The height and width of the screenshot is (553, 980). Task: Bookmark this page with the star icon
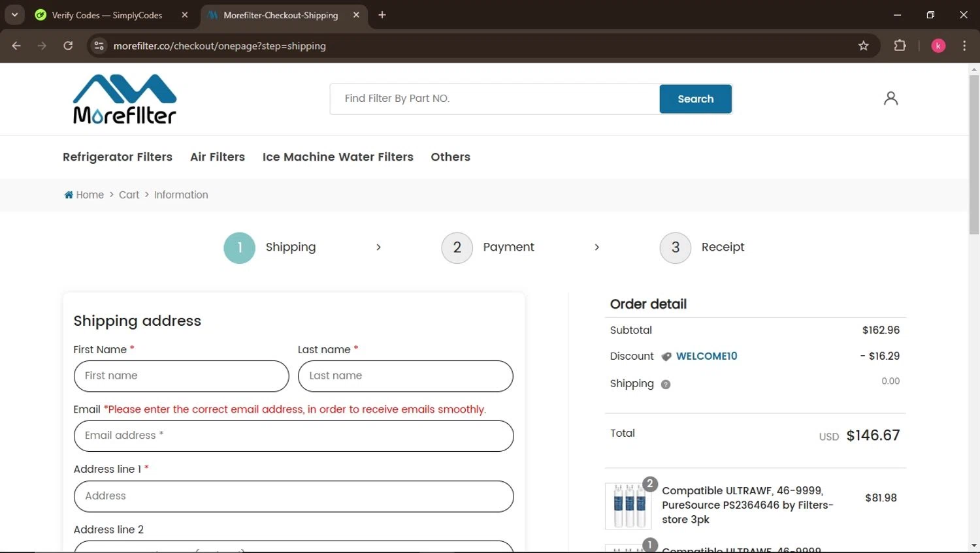point(864,46)
